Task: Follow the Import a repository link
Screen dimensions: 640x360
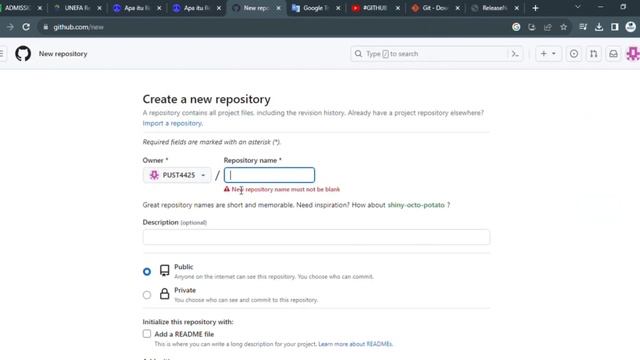Action: [x=172, y=123]
